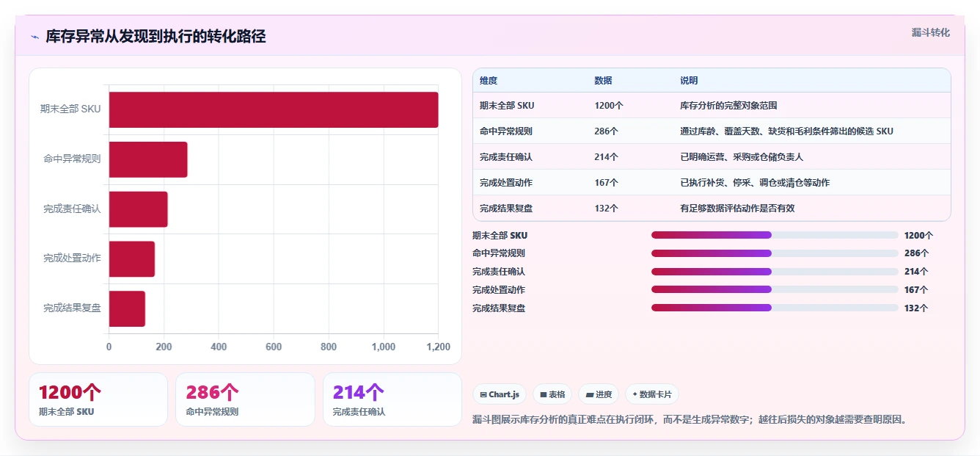980x456 pixels.
Task: Click table cell 完成责任确认
Action: (506, 157)
